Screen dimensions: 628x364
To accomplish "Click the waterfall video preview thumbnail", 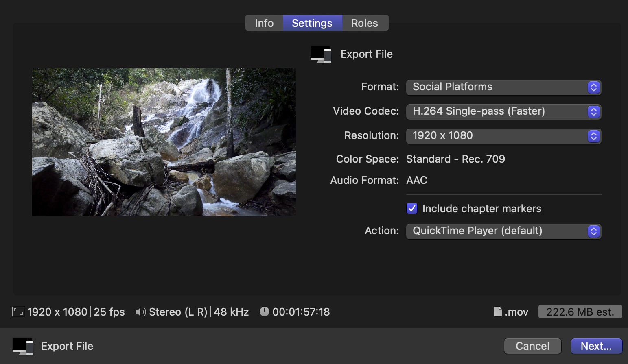I will (164, 142).
